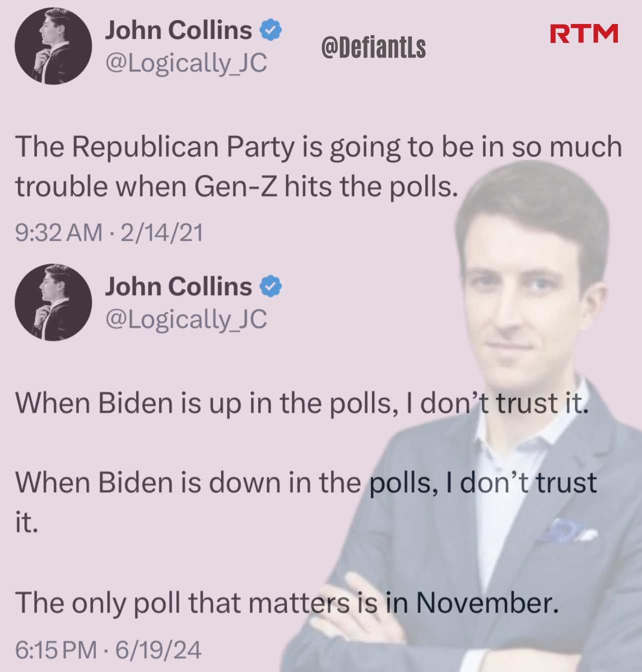Open the profile avatar on the 2/14/21 tweet
Screen dimensions: 642x672
tap(53, 46)
